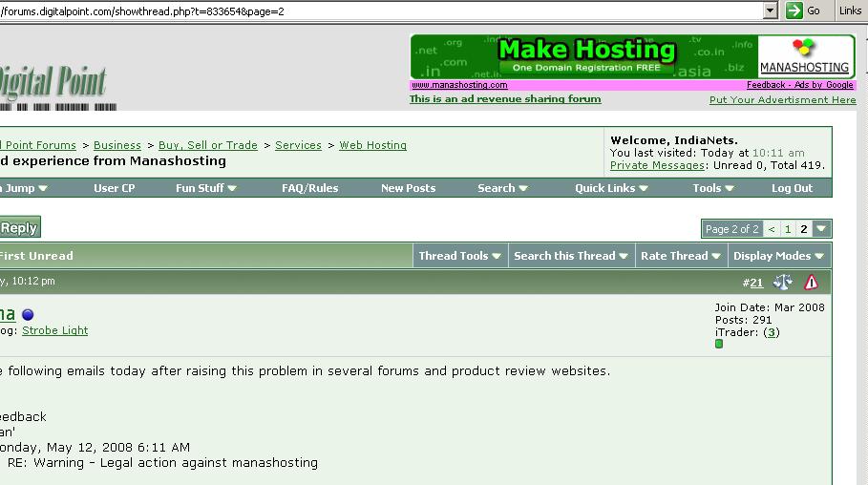Open Buy, Sell or Trade breadcrumb
Image resolution: width=868 pixels, height=485 pixels.
pos(207,145)
